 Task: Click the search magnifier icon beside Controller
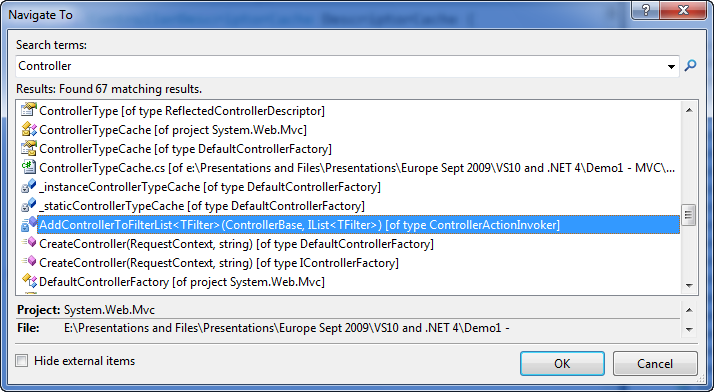(x=690, y=66)
